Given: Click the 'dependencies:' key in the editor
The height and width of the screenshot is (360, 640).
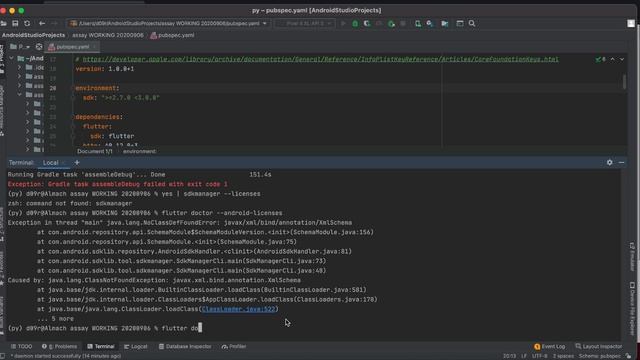Looking at the screenshot, I should (99, 117).
